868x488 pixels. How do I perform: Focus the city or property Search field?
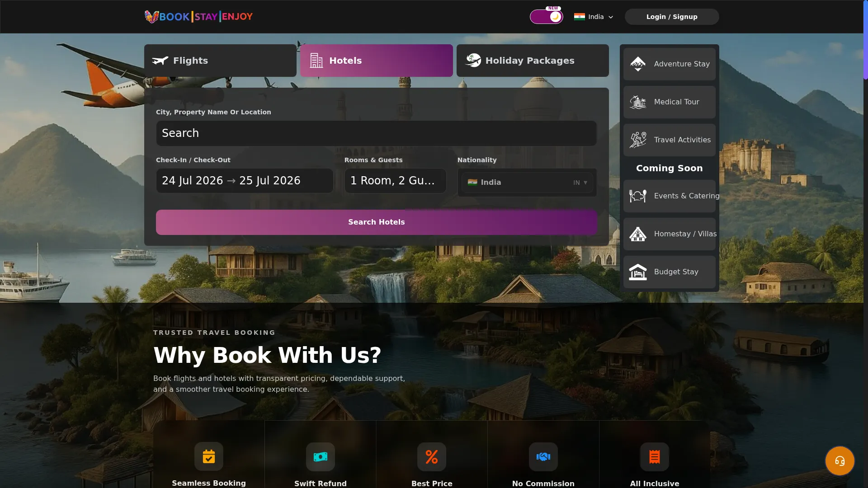(x=377, y=133)
